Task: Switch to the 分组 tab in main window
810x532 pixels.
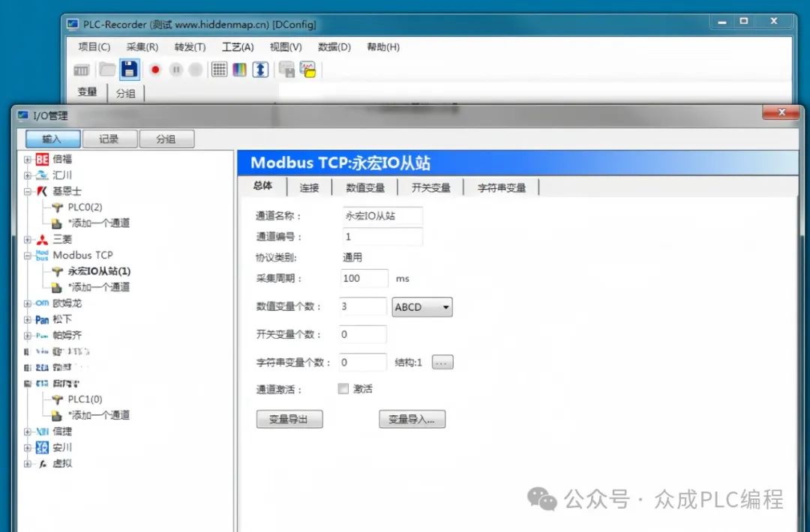Action: point(125,93)
